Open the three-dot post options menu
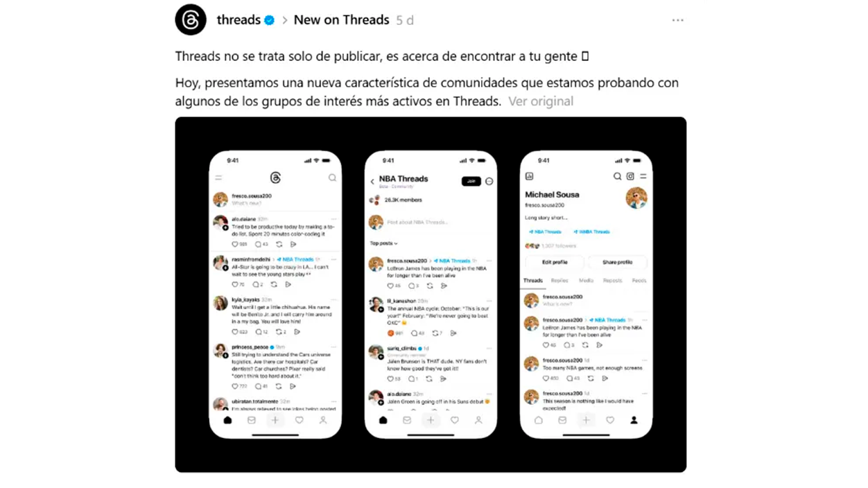This screenshot has width=868, height=488. [x=677, y=20]
